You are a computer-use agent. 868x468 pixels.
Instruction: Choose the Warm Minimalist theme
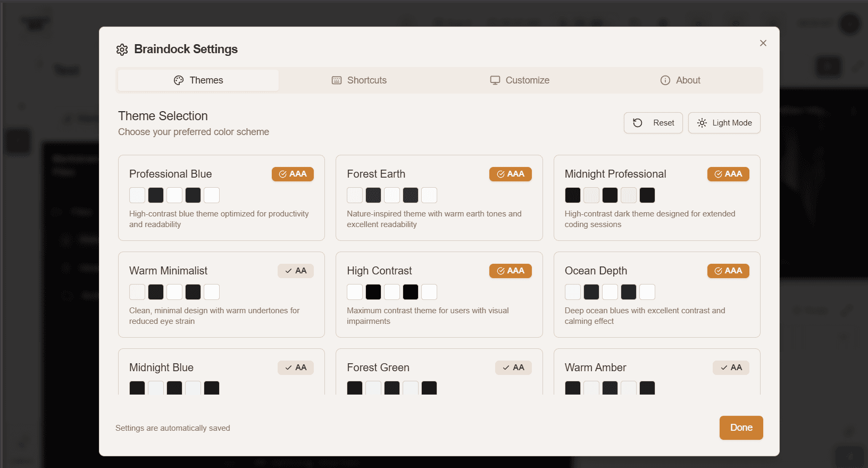coord(221,295)
